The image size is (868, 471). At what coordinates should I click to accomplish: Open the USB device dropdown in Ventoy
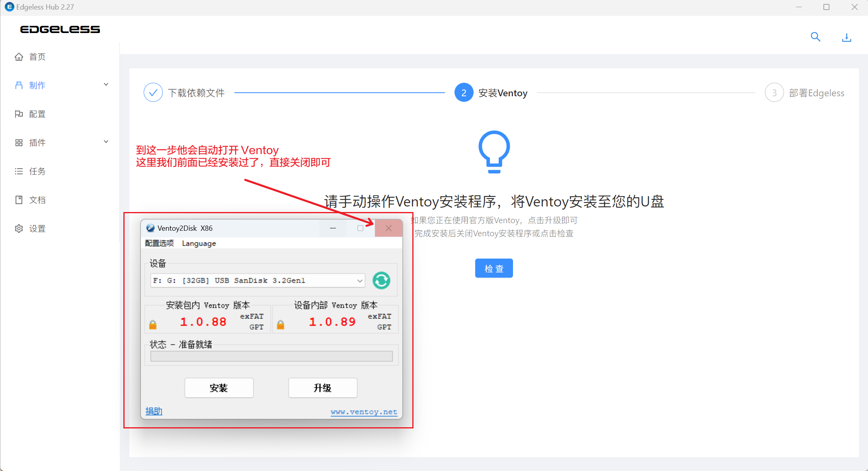(257, 280)
